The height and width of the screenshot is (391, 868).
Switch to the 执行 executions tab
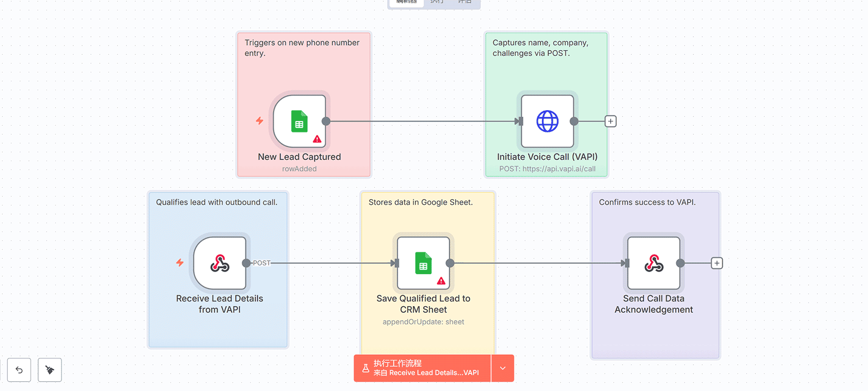(437, 2)
